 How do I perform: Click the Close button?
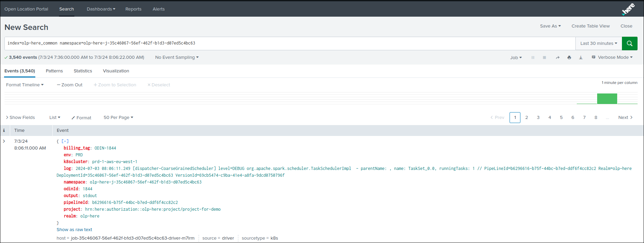click(x=626, y=26)
